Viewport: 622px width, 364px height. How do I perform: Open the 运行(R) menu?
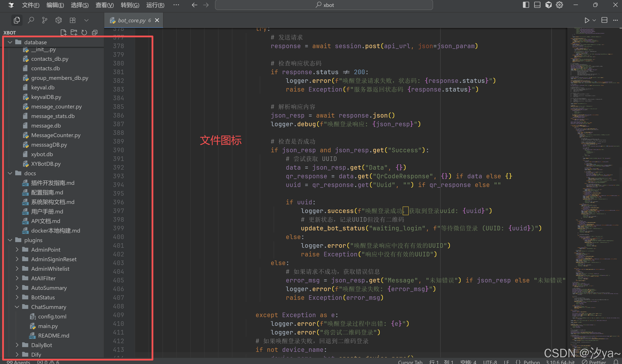coord(155,5)
